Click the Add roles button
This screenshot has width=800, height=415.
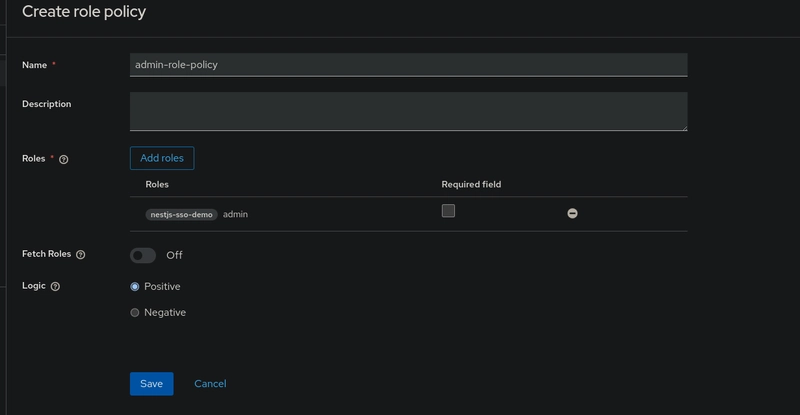pyautogui.click(x=162, y=158)
